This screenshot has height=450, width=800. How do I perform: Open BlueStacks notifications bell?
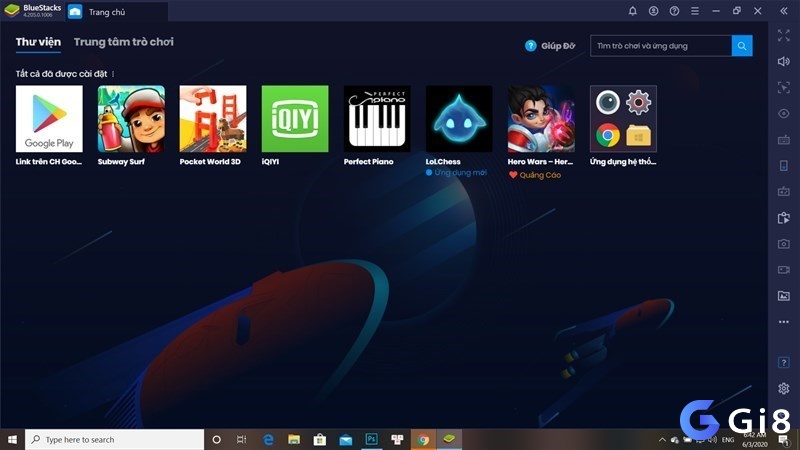(x=633, y=11)
